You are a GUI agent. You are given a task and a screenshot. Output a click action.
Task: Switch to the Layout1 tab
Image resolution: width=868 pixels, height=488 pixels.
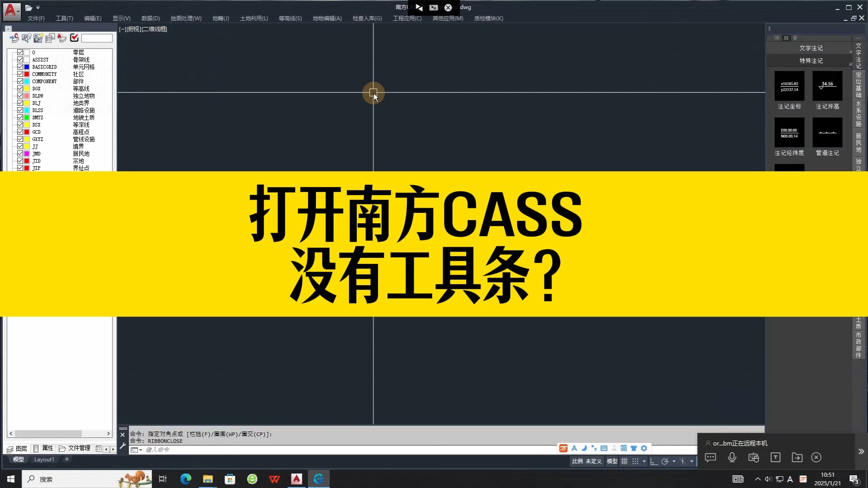click(44, 459)
